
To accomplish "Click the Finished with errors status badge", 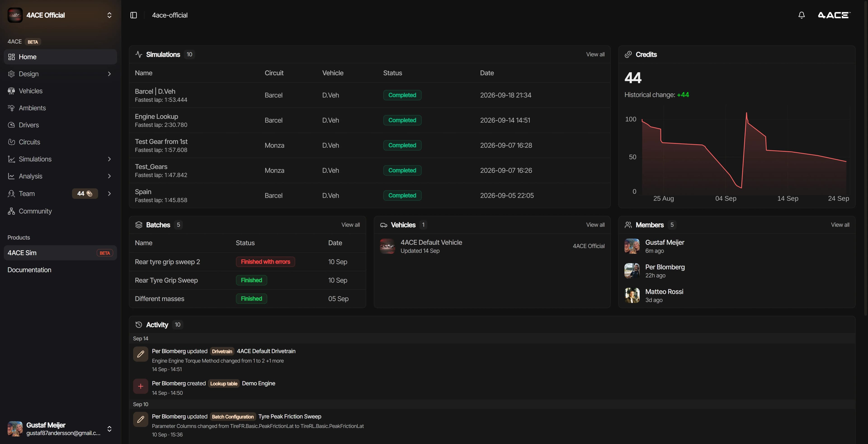I will [x=265, y=262].
